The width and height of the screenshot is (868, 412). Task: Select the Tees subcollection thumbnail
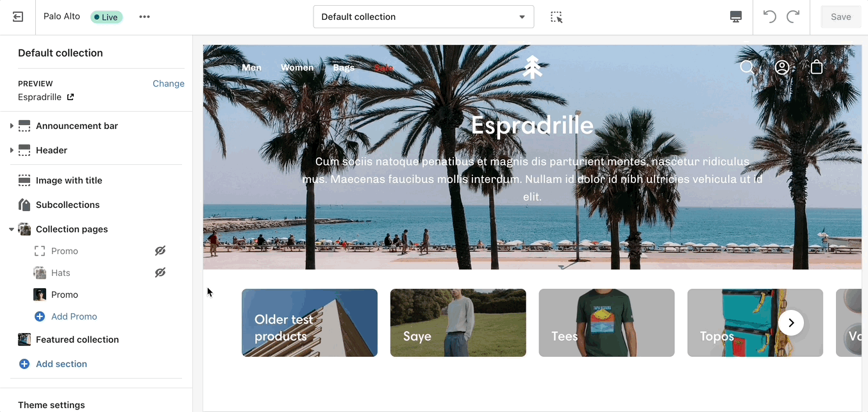[606, 323]
